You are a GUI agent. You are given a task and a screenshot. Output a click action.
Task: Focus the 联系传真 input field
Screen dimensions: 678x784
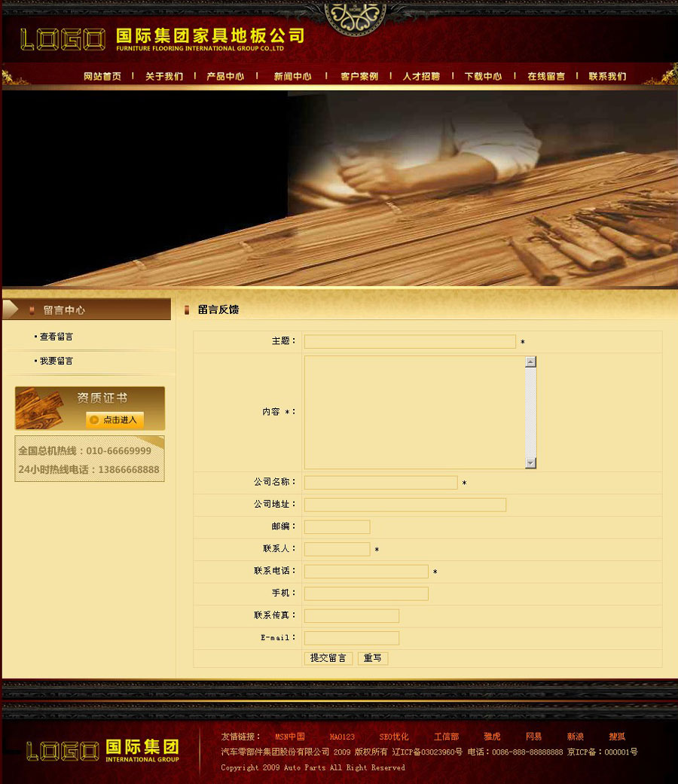tap(352, 615)
